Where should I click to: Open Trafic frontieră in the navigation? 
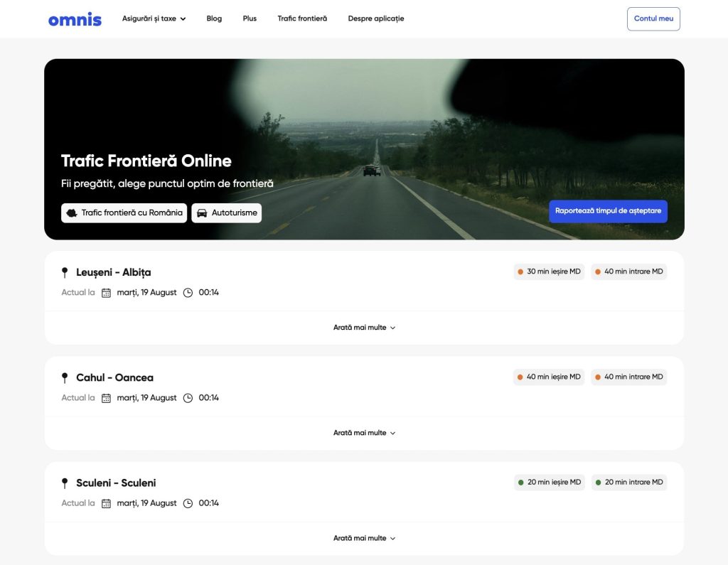click(302, 18)
